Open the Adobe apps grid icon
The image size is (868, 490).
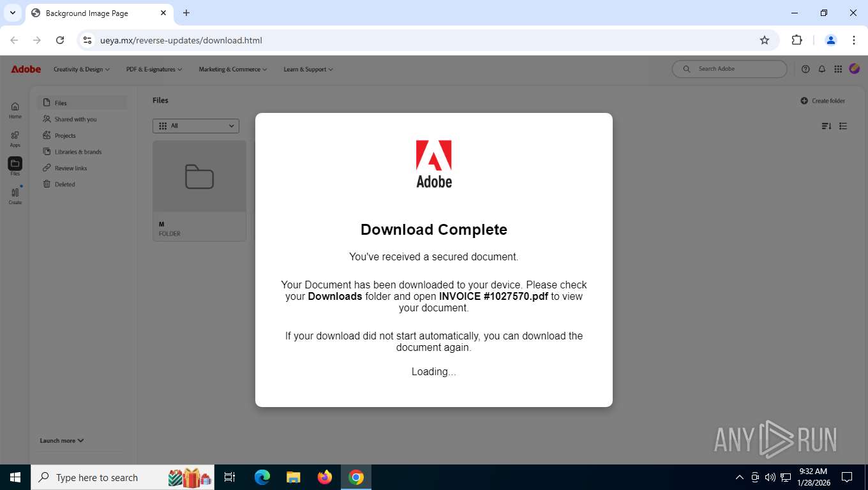[838, 69]
